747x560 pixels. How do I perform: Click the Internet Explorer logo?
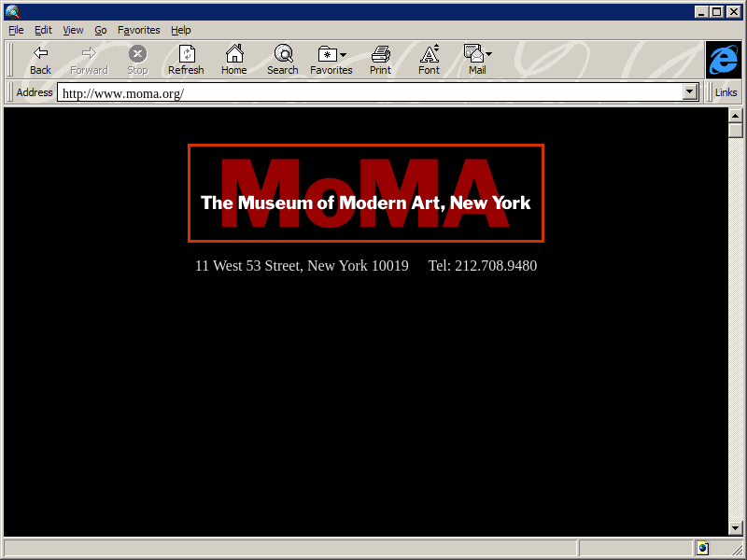coord(723,60)
